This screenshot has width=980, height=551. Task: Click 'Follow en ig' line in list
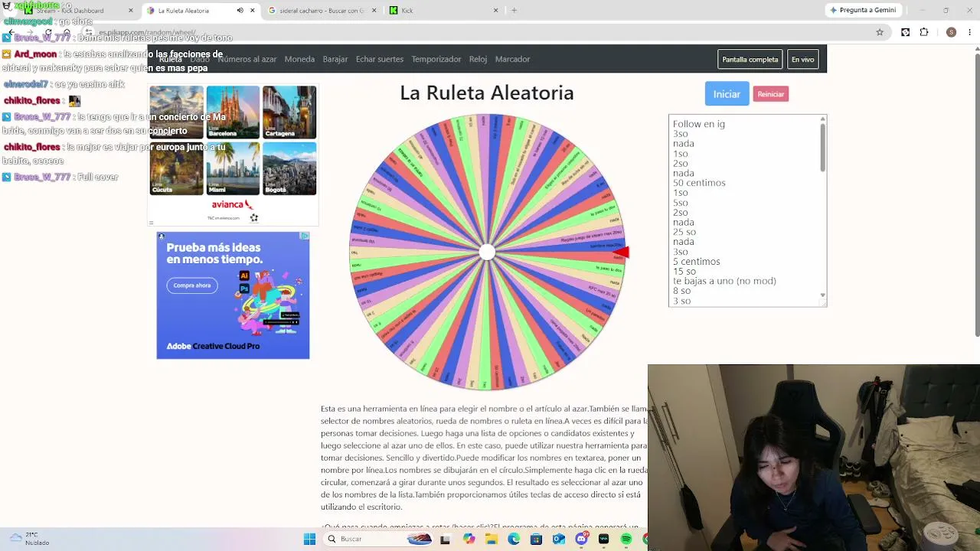coord(698,124)
